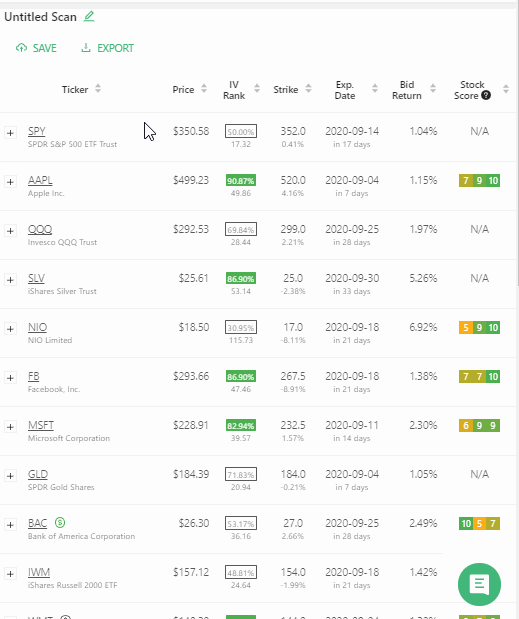Click BAC expiration date 2020-09-25
The image size is (519, 619).
click(x=352, y=523)
